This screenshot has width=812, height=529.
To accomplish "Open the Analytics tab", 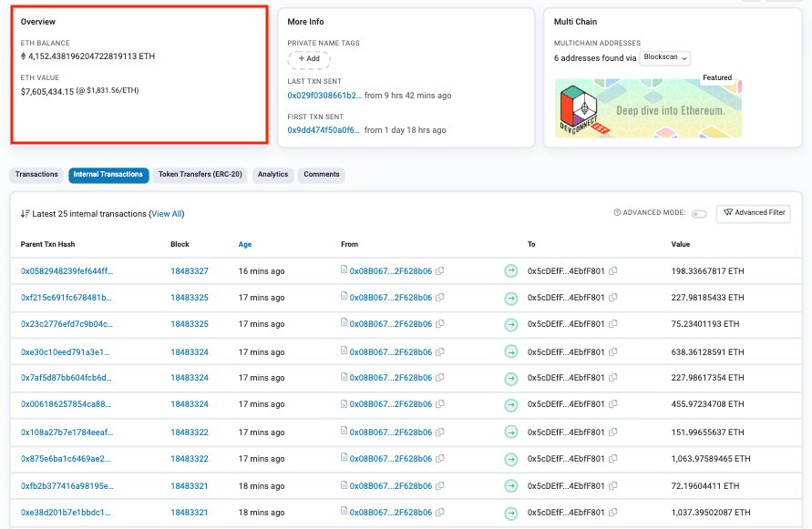I will (272, 175).
